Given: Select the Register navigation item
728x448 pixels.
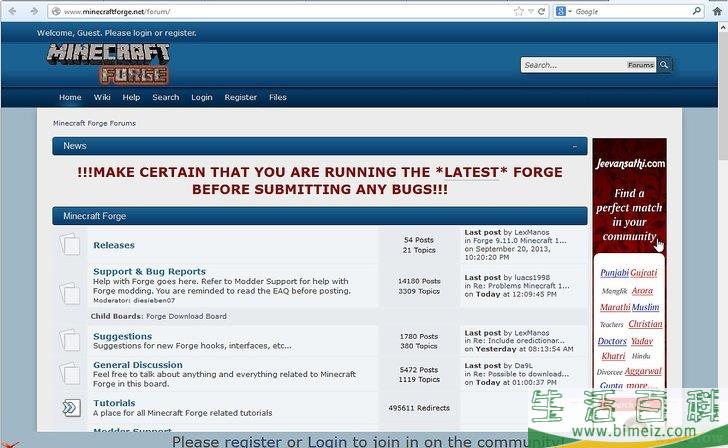Looking at the screenshot, I should [240, 97].
